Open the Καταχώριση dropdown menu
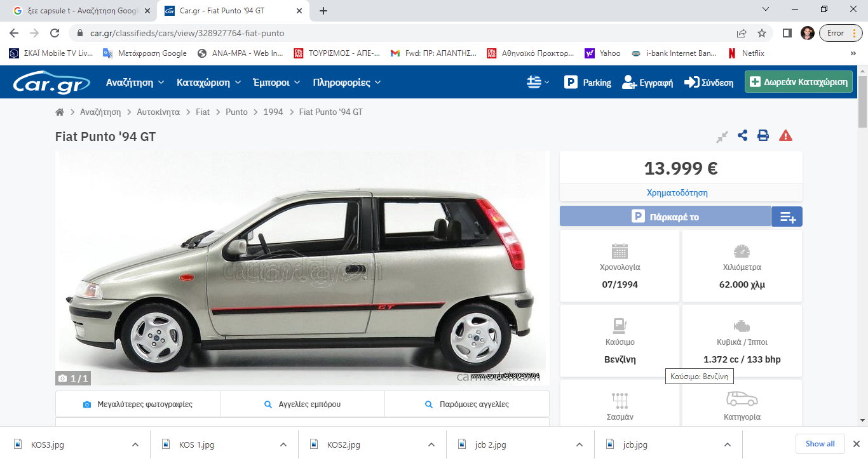868x461 pixels. (x=209, y=83)
